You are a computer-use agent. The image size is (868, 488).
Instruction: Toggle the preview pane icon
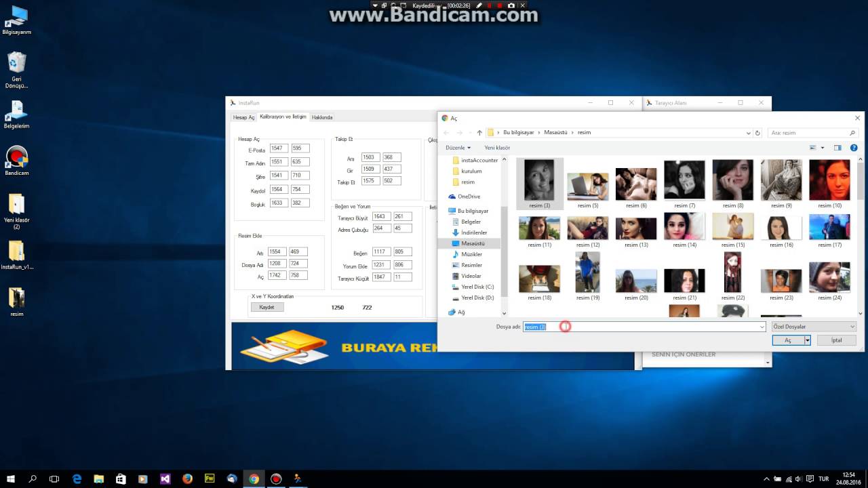(837, 147)
